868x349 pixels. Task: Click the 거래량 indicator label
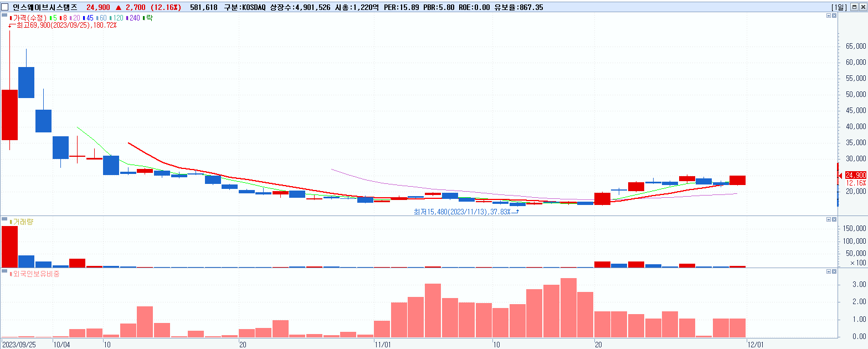click(x=22, y=222)
